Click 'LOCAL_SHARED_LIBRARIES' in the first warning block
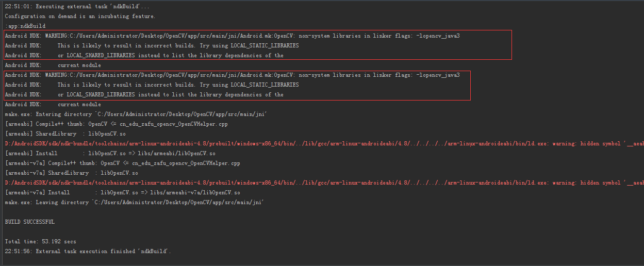The width and height of the screenshot is (644, 266). (101, 55)
